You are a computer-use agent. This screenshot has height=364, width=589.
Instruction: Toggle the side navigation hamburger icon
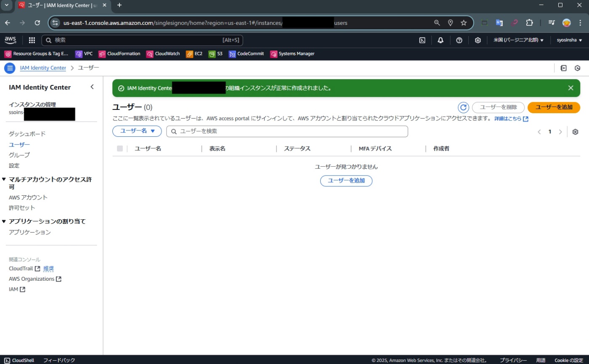pyautogui.click(x=10, y=68)
